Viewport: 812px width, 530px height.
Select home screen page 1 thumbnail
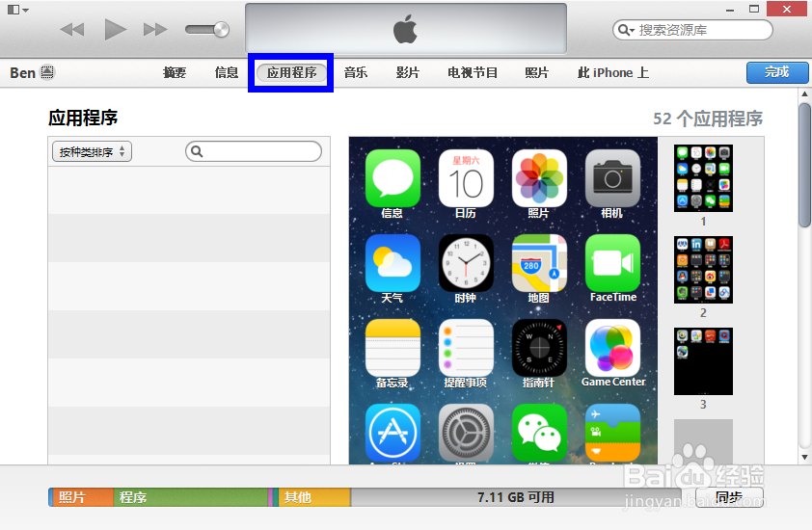click(x=703, y=178)
